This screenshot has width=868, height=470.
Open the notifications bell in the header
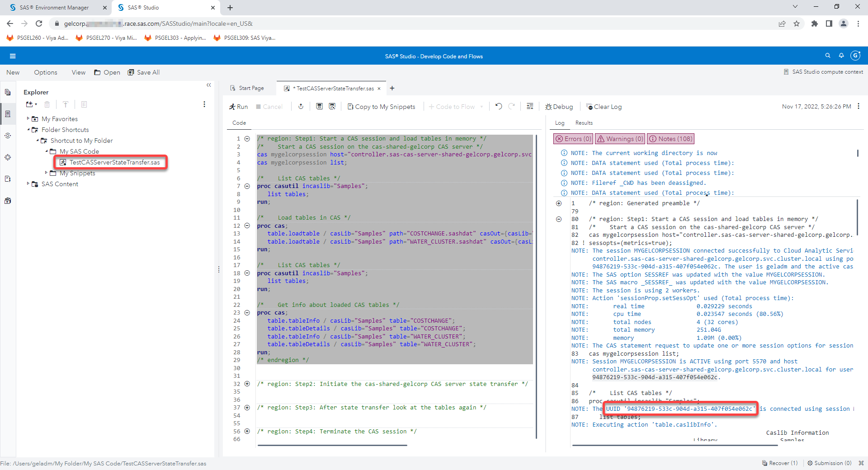841,56
